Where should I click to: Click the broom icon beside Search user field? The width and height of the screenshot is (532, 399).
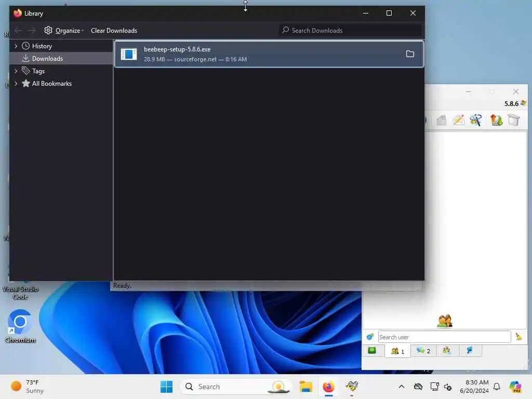click(518, 336)
